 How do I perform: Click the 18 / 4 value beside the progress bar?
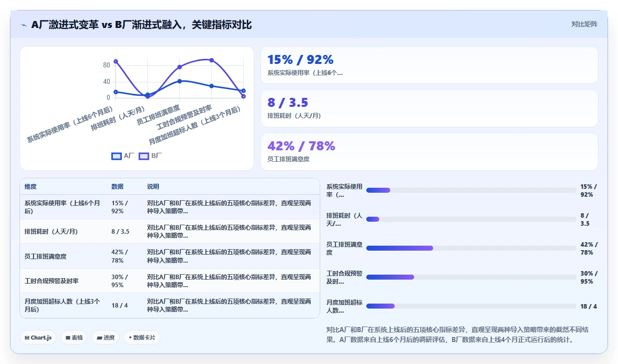point(589,306)
